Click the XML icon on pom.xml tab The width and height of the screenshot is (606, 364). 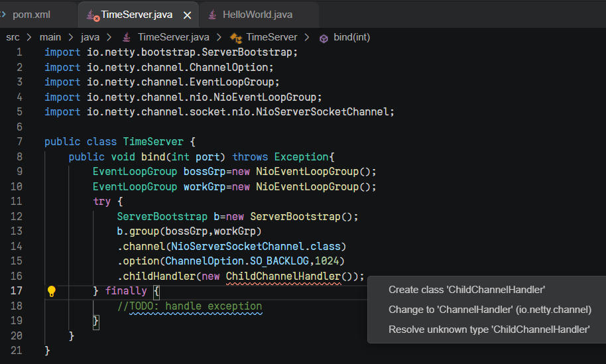(3, 15)
